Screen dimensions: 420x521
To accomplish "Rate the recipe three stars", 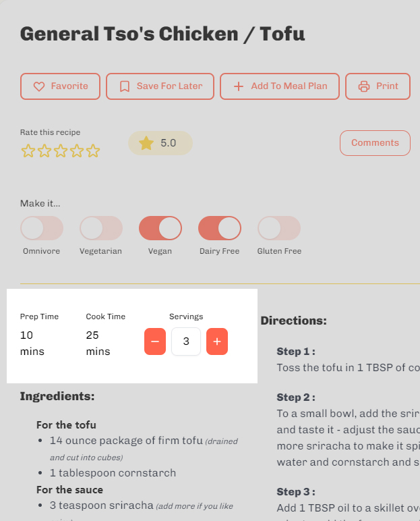I will tap(61, 151).
